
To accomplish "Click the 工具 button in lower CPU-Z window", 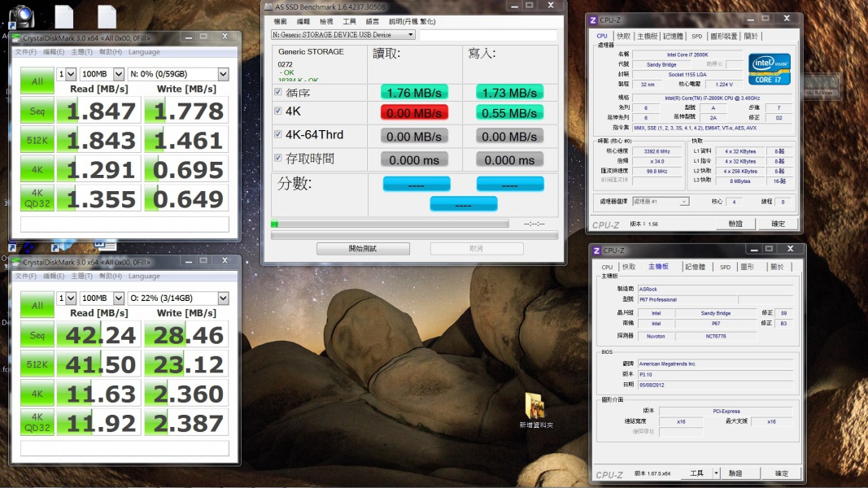I will pyautogui.click(x=696, y=473).
